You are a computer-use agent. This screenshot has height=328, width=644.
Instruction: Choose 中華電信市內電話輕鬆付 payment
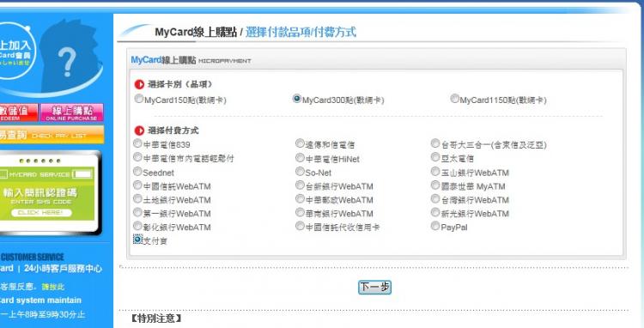coord(137,157)
